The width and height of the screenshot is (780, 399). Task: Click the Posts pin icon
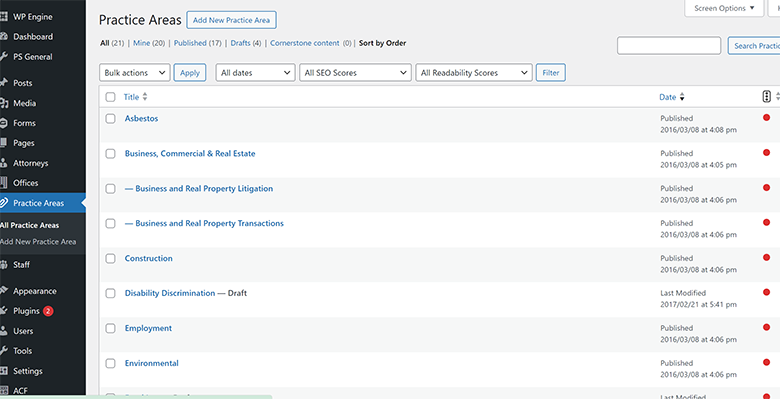pyautogui.click(x=3, y=83)
